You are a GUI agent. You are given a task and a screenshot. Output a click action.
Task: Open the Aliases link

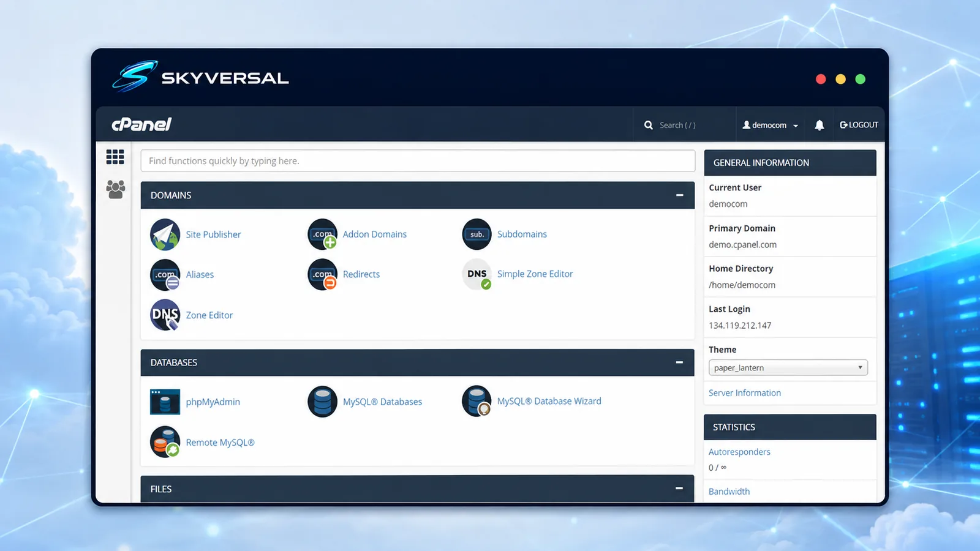tap(200, 275)
